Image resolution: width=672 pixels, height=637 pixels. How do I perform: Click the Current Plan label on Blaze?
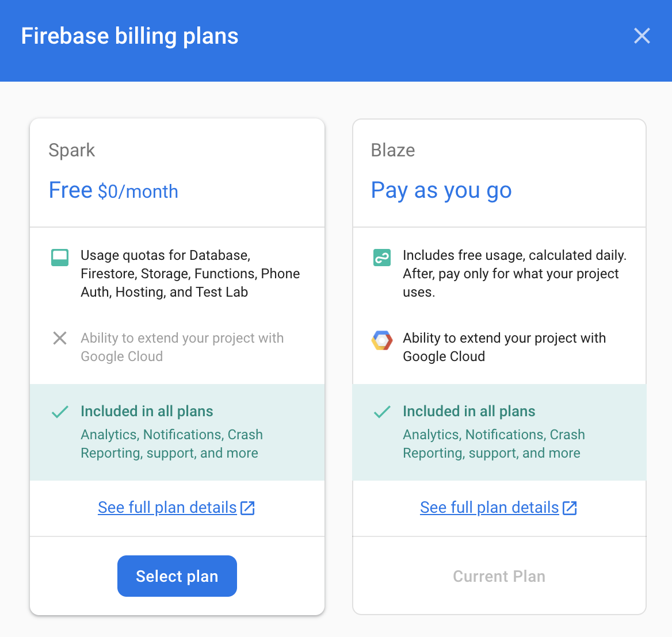pyautogui.click(x=499, y=575)
